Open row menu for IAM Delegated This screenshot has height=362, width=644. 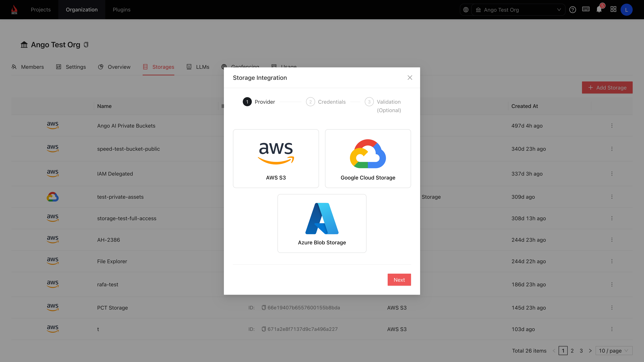click(x=612, y=174)
